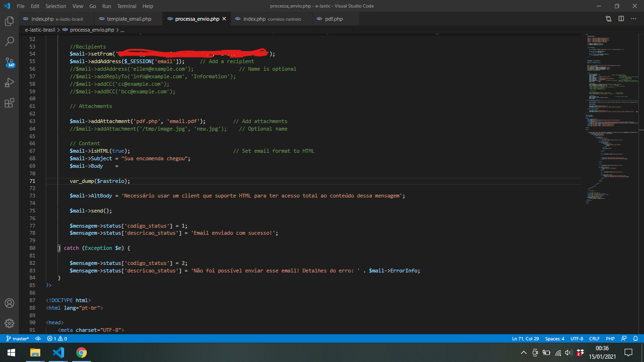Open More Actions ellipsis in editor toolbar
Screen dimensions: 644x362
pyautogui.click(x=634, y=19)
